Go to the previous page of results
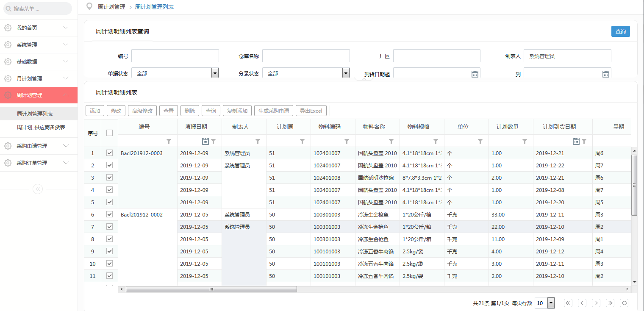Viewport: 644px width, 311px height. [583, 303]
